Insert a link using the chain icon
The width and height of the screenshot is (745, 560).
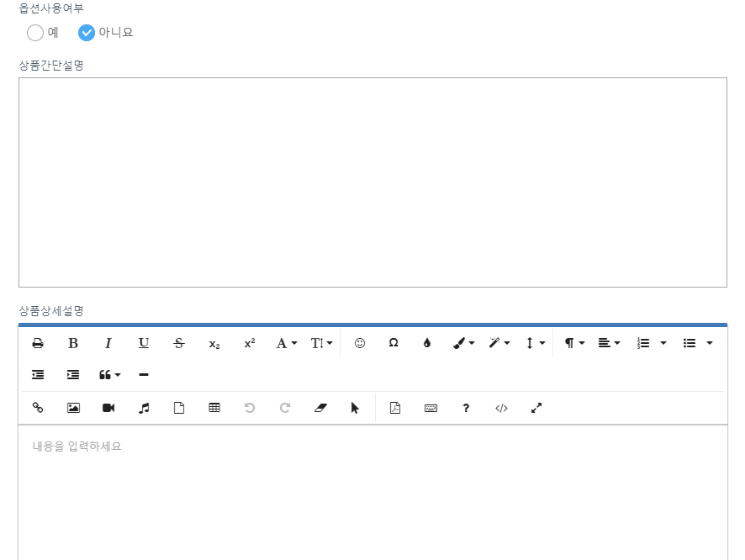pos(38,408)
